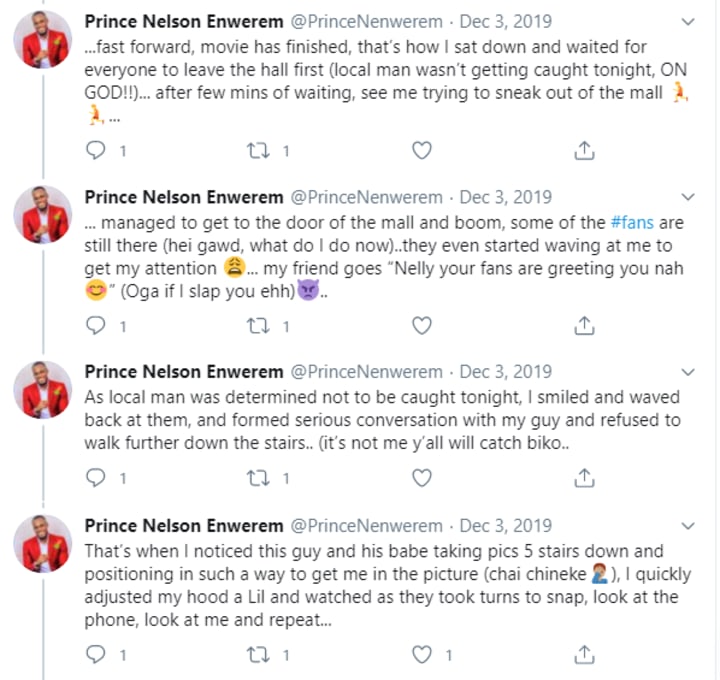This screenshot has width=720, height=680.
Task: Like the 'managed to get to the door' tweet
Action: coord(423,326)
